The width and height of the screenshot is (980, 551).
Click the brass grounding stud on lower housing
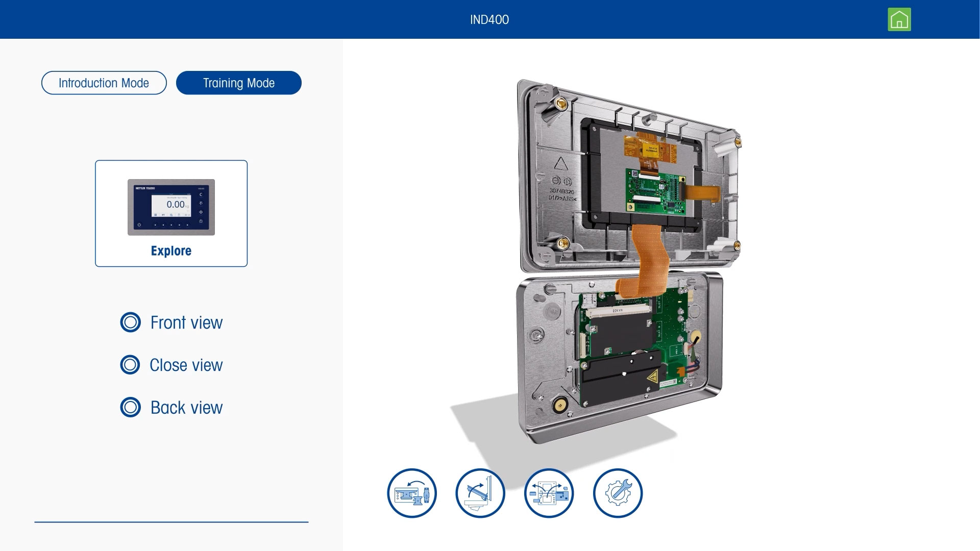point(559,406)
